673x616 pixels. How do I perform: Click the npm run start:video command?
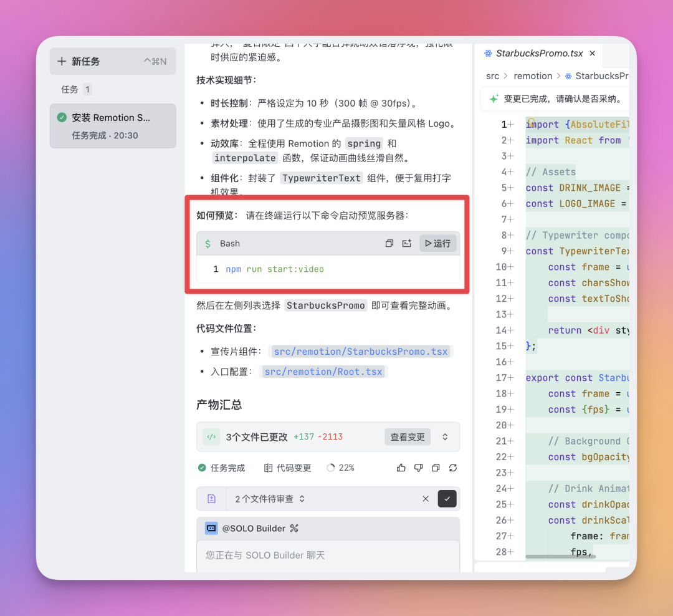pyautogui.click(x=275, y=269)
